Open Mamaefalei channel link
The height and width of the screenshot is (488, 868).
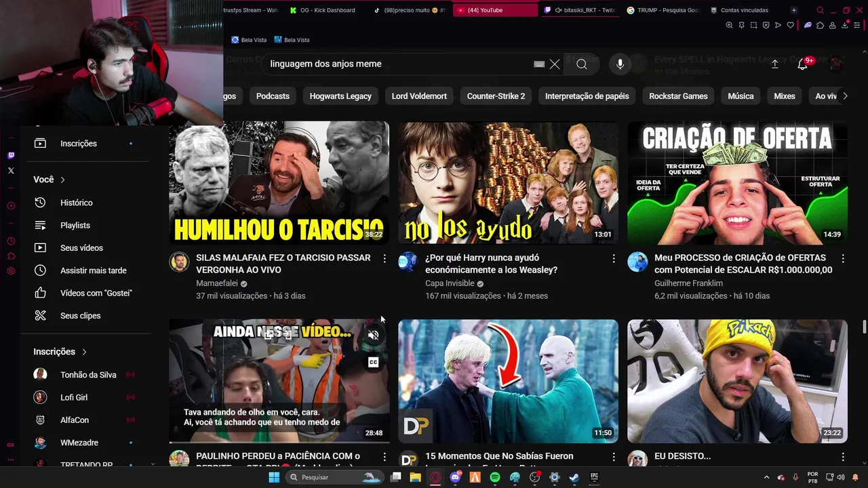tap(216, 283)
